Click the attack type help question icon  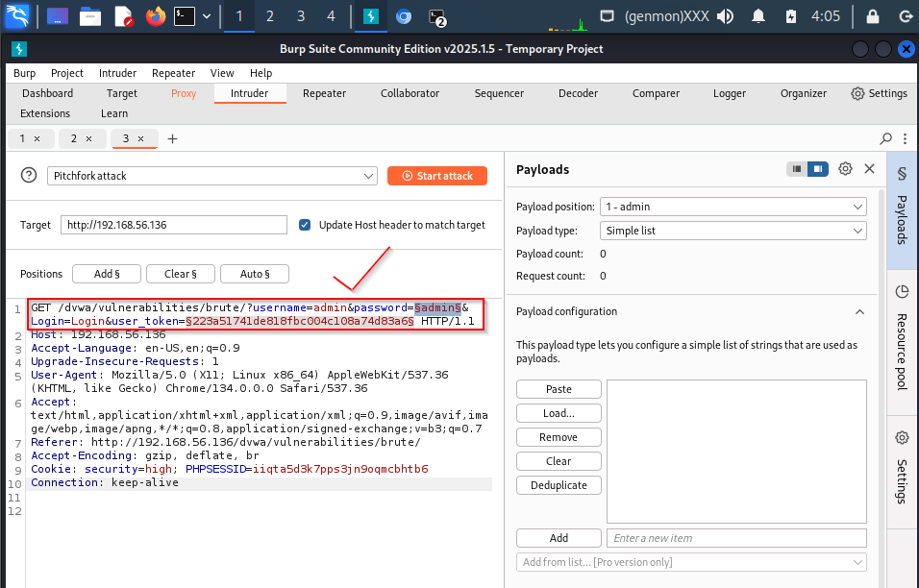point(29,175)
